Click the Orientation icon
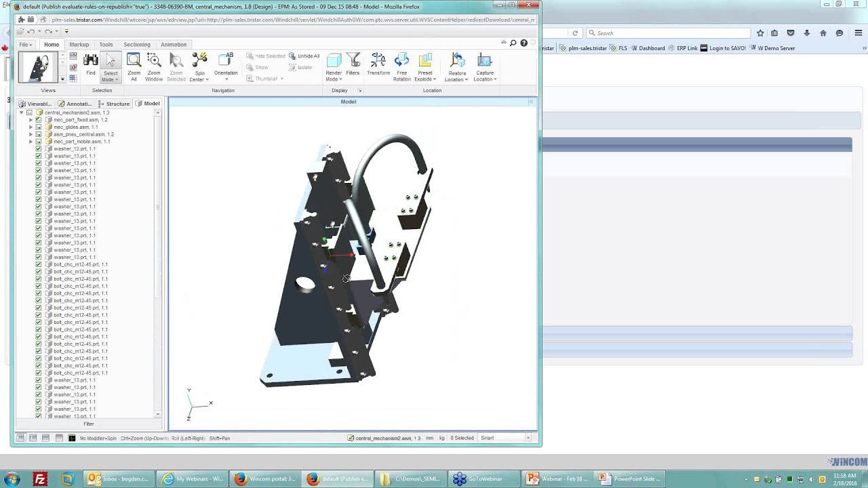Viewport: 868px width, 488px height. tap(226, 60)
